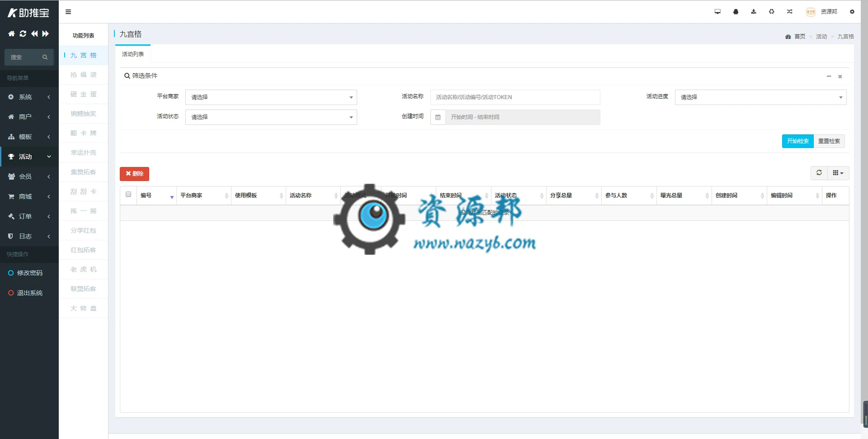Refresh the table with the reload icon
Screen dimensions: 868x439
pos(819,173)
